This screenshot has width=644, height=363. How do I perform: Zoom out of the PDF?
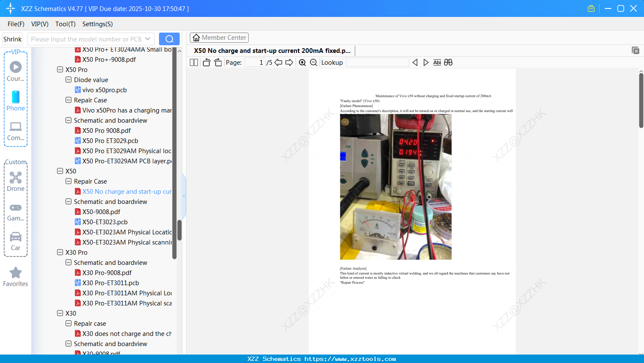pos(313,63)
